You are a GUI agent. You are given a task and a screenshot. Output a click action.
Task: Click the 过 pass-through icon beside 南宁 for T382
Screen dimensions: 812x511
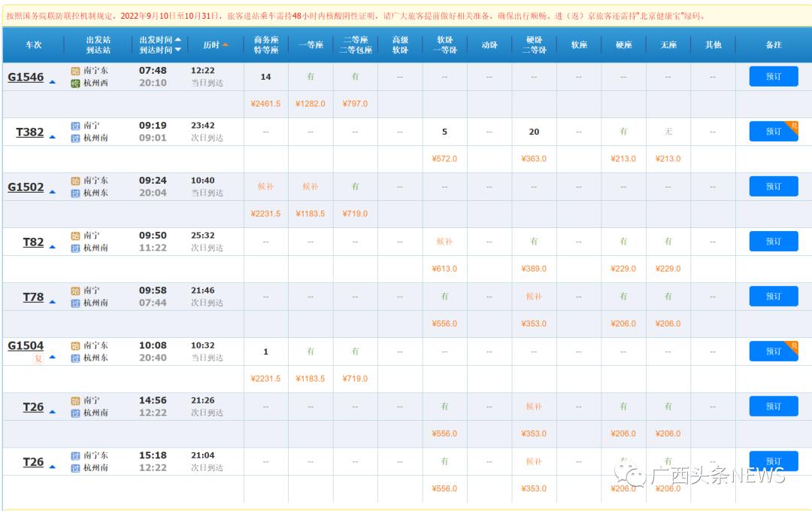[74, 126]
